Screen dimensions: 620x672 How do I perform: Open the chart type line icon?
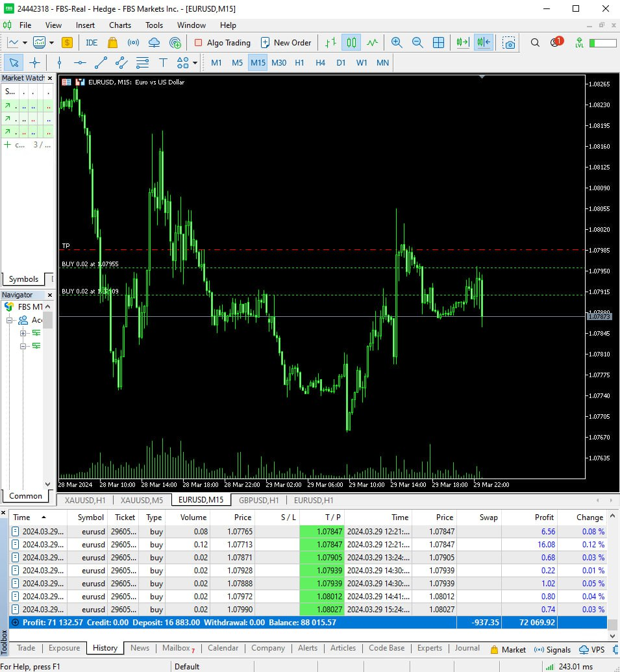[13, 42]
